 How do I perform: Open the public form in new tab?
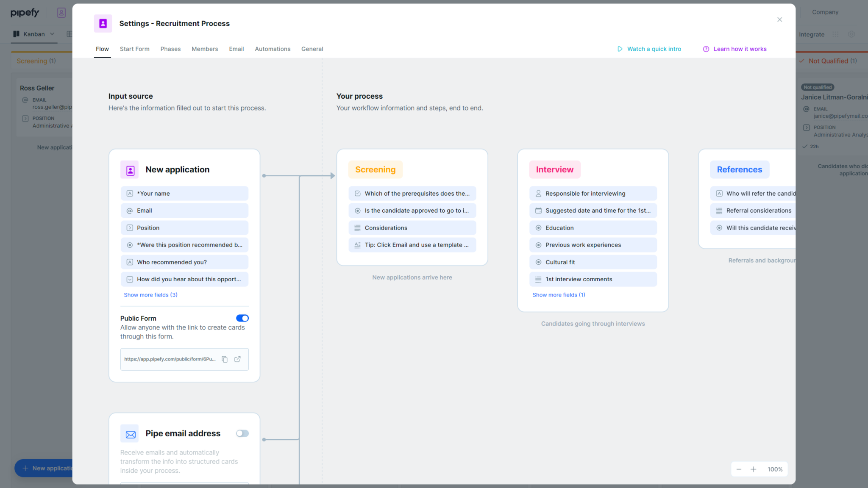(237, 359)
